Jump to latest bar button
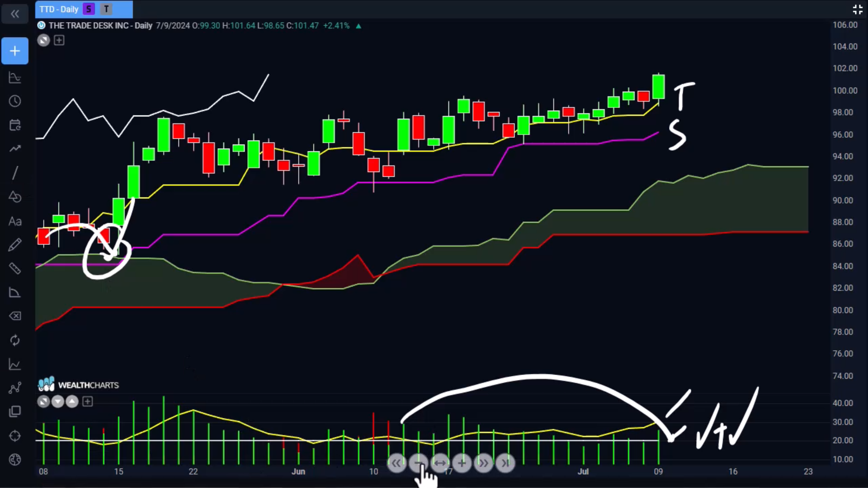 [x=505, y=463]
